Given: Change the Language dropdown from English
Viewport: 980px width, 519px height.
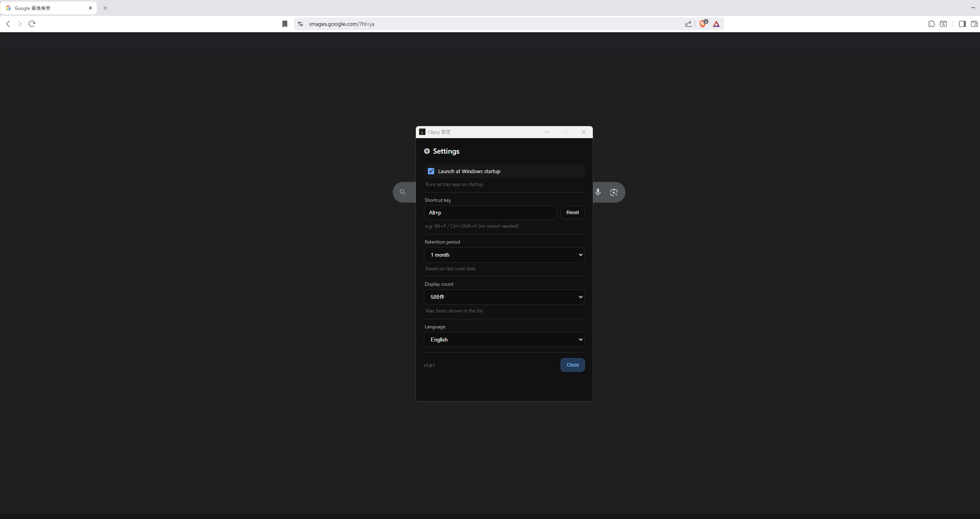Looking at the screenshot, I should [504, 339].
